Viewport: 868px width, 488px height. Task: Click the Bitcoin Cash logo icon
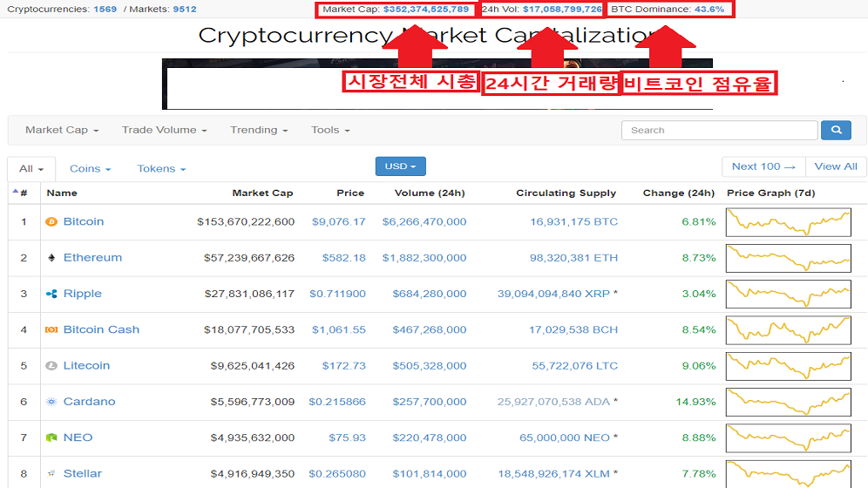51,330
